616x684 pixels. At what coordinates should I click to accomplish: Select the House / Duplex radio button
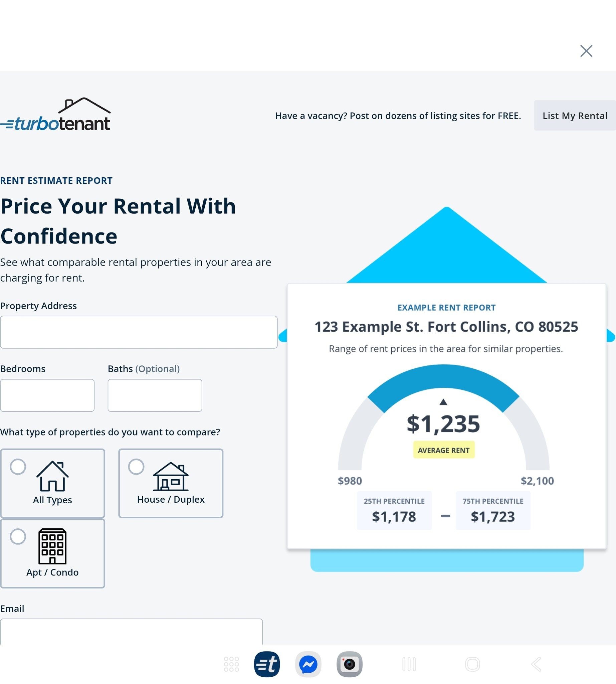coord(136,467)
